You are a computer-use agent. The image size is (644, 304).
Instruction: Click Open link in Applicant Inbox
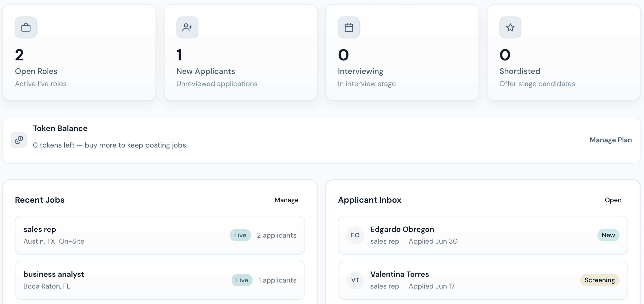[613, 200]
